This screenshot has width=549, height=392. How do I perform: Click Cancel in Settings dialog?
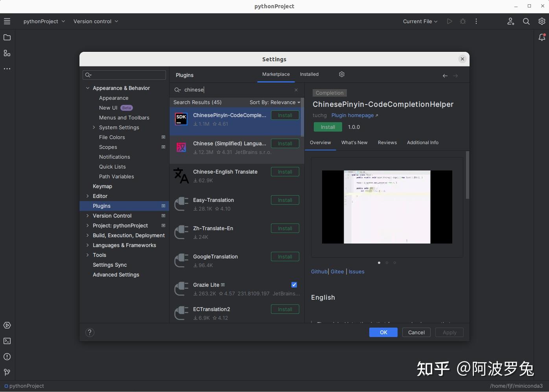(416, 332)
